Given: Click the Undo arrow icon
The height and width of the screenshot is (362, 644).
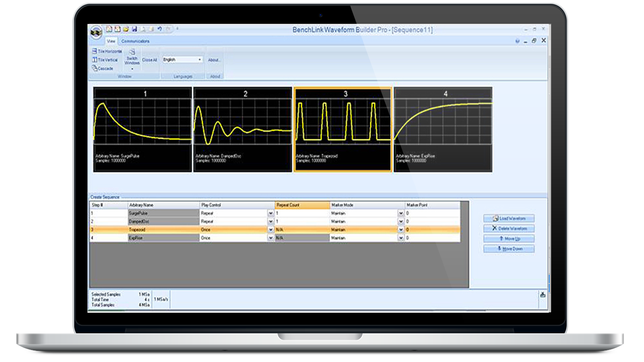Looking at the screenshot, I should click(159, 29).
